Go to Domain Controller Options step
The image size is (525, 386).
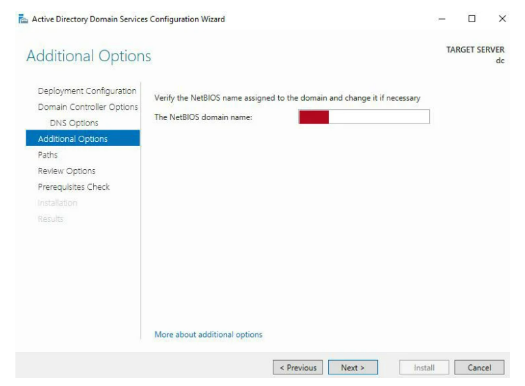coord(88,107)
